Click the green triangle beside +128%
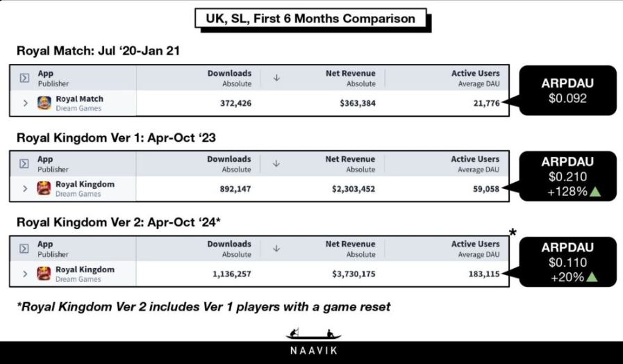This screenshot has height=364, width=623. [595, 192]
